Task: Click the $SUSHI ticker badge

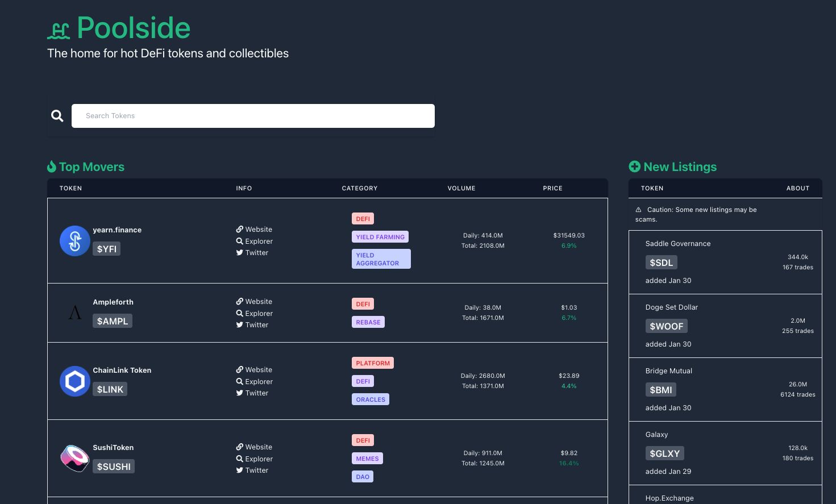Action: pos(114,466)
